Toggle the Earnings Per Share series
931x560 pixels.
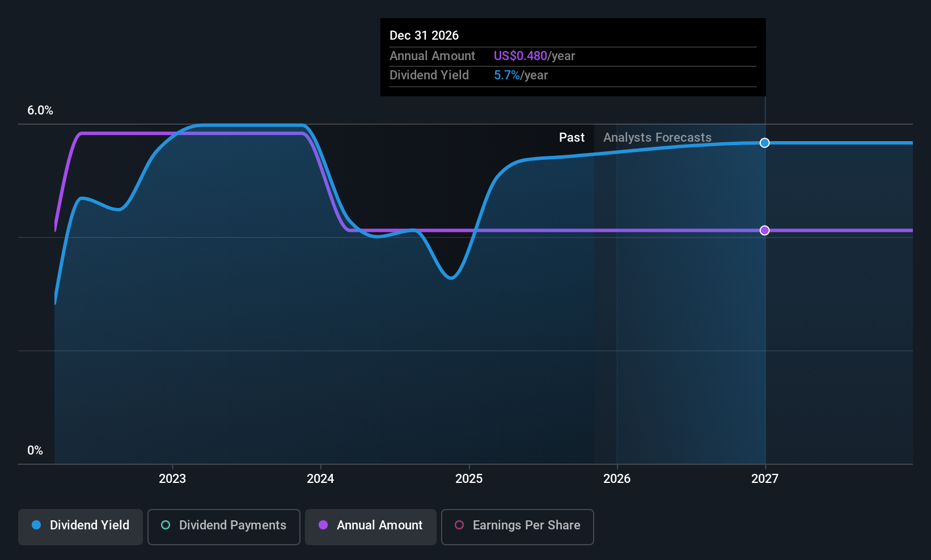point(518,527)
